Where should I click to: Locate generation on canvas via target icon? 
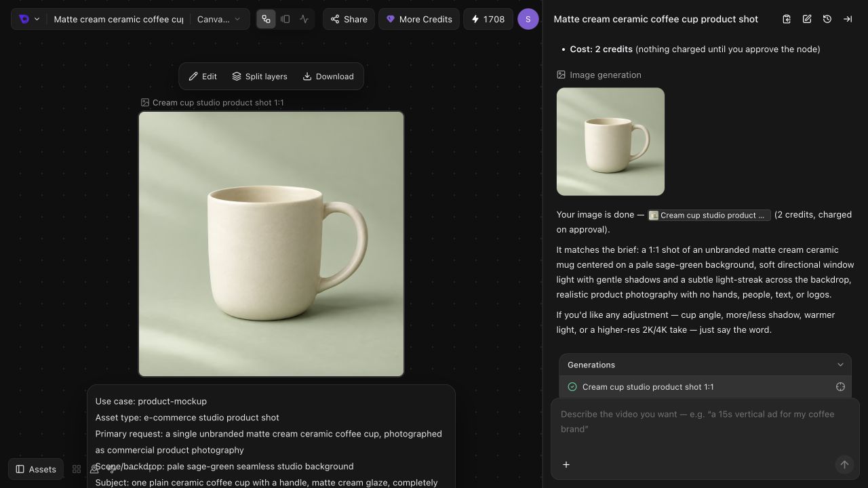(x=840, y=387)
